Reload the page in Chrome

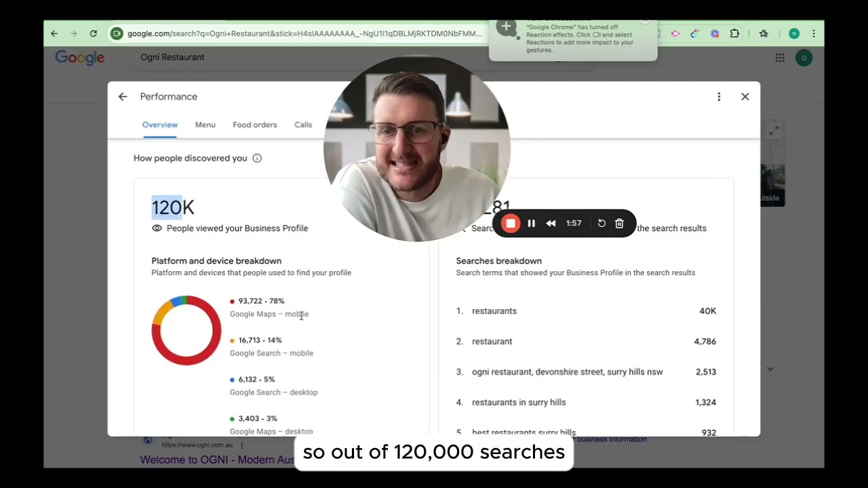(x=93, y=33)
